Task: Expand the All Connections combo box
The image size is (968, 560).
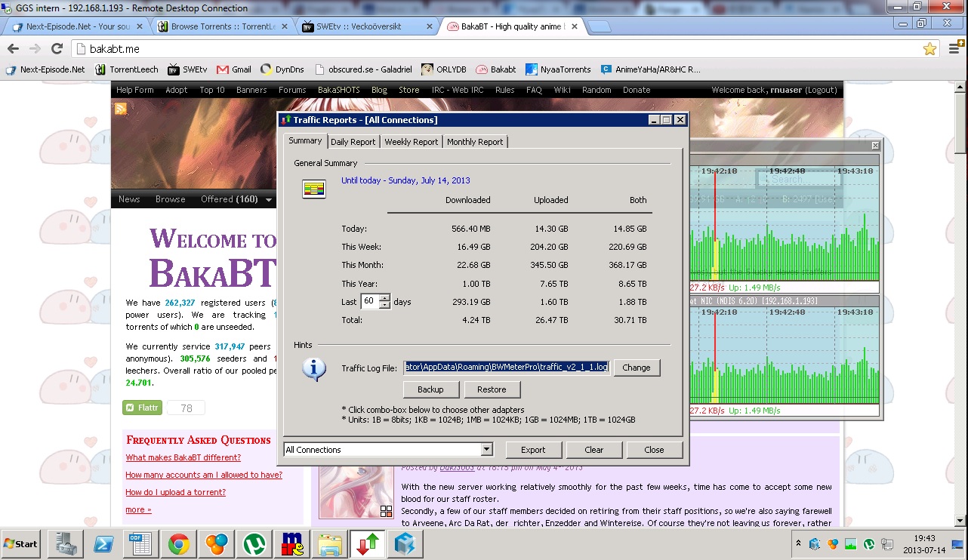Action: pos(486,450)
